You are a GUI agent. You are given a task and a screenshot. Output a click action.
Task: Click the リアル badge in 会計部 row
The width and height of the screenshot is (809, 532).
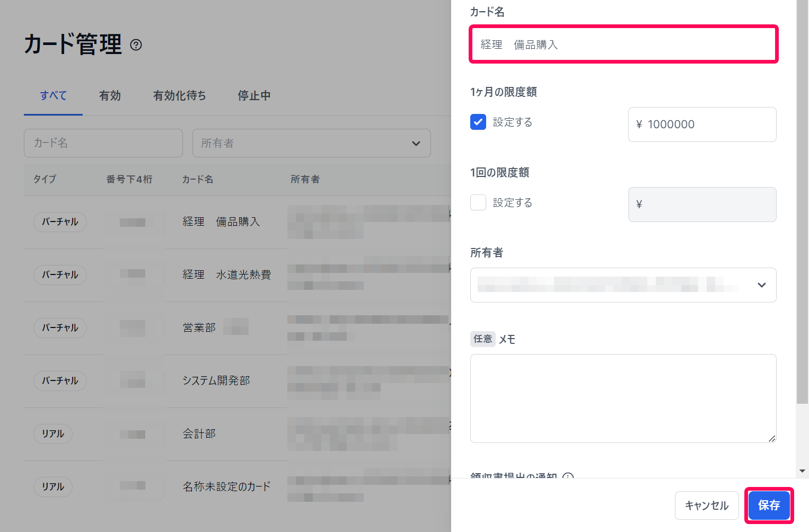click(53, 434)
